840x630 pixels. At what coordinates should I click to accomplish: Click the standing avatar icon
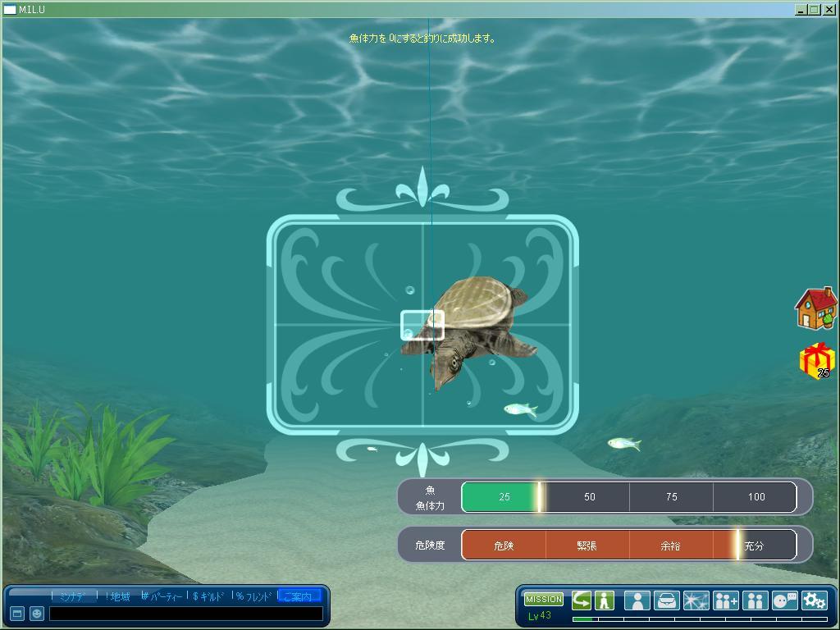click(605, 600)
